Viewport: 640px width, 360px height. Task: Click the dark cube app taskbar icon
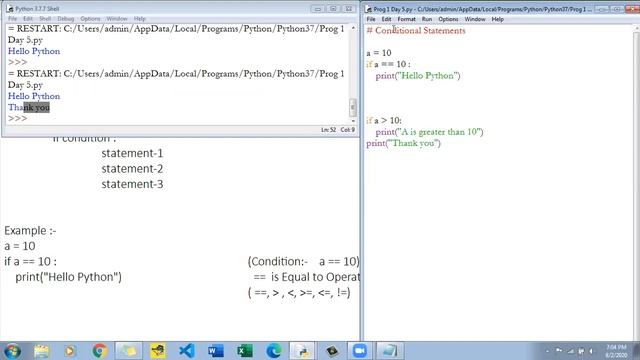[331, 351]
